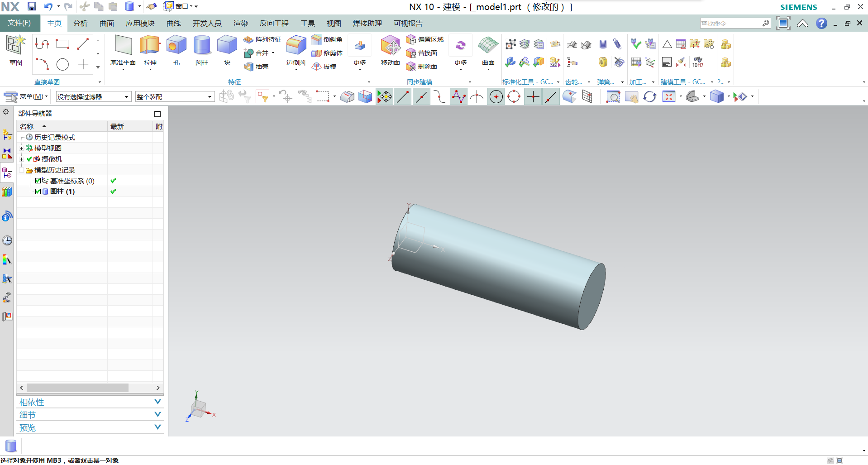Viewport: 868px width, 465px height.
Task: Click the 偏置区域 offset region tool
Action: tap(425, 39)
